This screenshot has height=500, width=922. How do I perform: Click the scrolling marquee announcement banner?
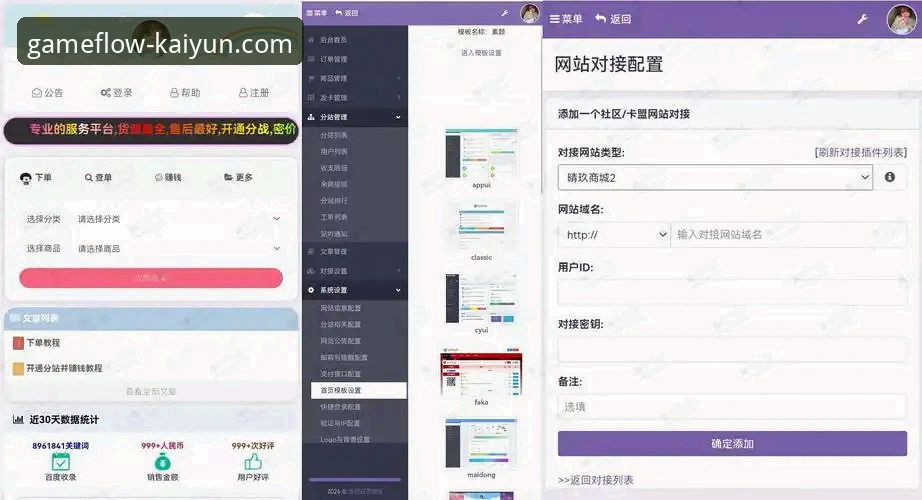click(151, 130)
